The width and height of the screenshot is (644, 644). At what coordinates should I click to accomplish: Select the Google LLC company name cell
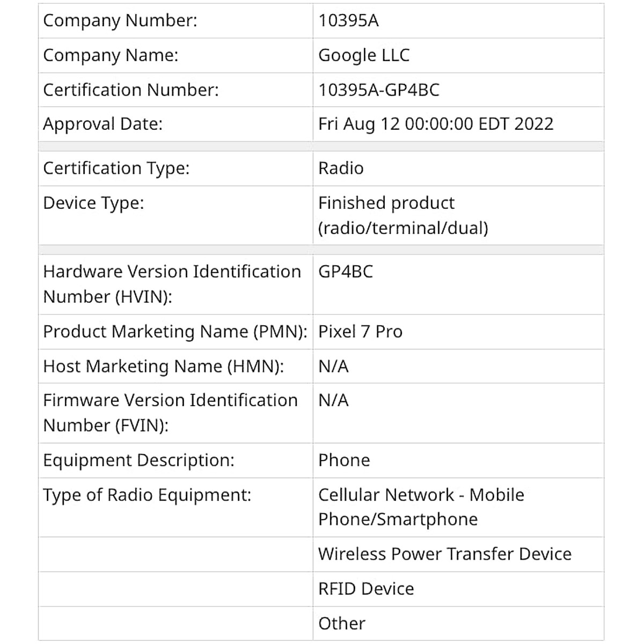pos(364,55)
